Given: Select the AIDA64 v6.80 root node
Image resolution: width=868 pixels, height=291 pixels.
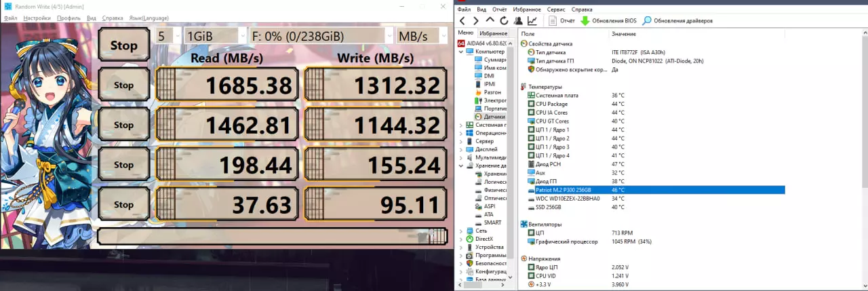Looking at the screenshot, I should pyautogui.click(x=481, y=43).
